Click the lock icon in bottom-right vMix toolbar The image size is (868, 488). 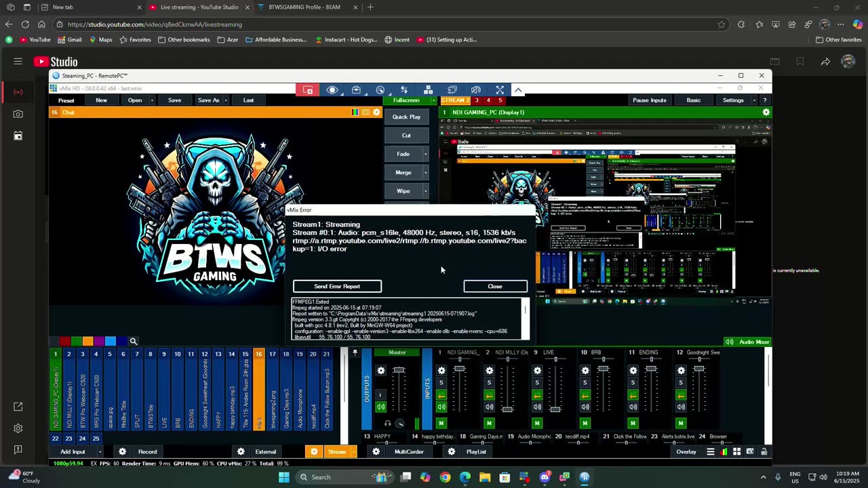pyautogui.click(x=764, y=451)
